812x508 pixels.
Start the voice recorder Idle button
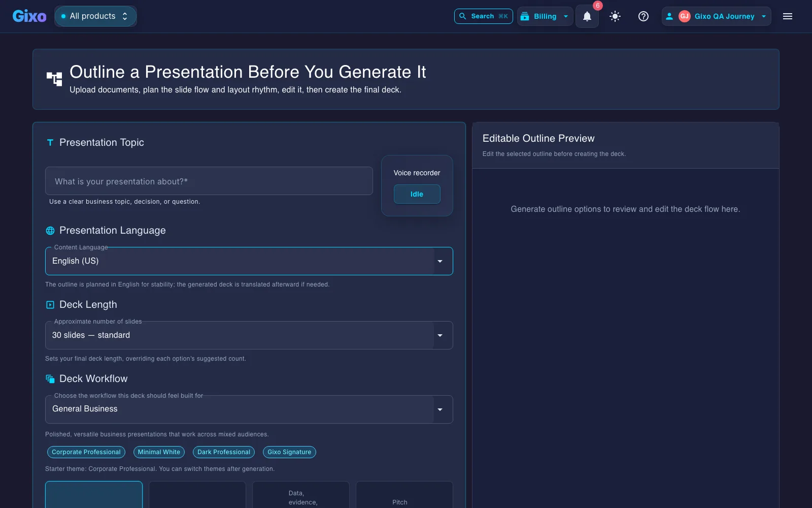click(417, 194)
